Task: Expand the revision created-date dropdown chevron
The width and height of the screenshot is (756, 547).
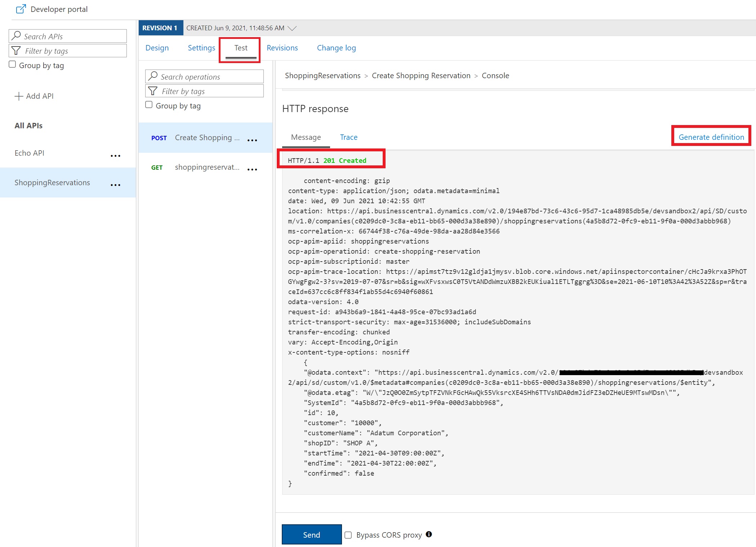Action: coord(292,28)
